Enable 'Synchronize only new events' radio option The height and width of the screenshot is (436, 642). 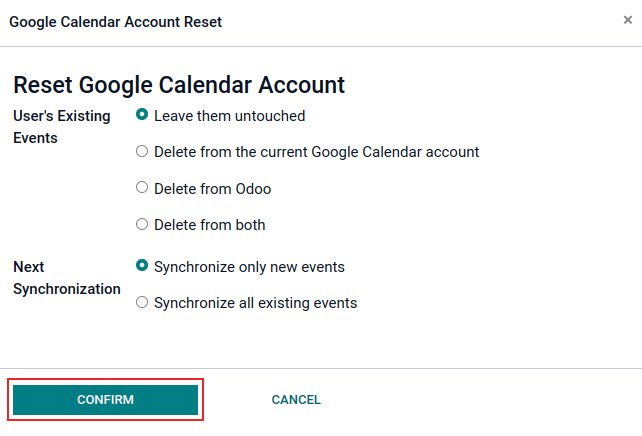coord(142,266)
